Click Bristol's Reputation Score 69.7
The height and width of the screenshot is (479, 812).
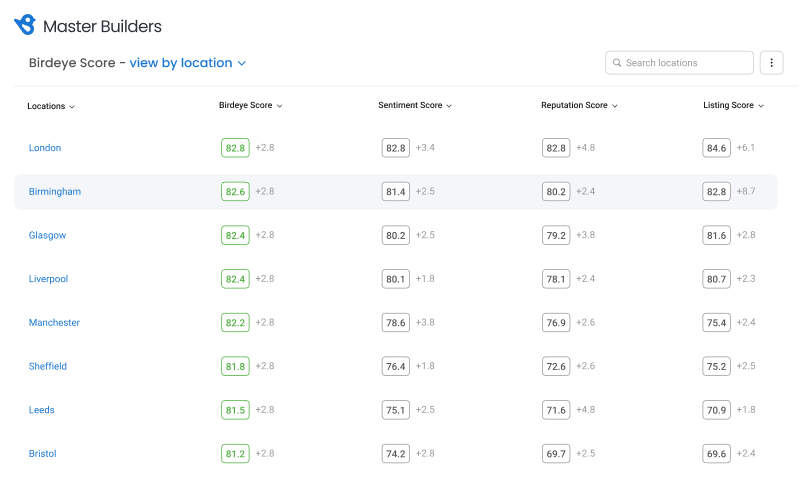[556, 454]
